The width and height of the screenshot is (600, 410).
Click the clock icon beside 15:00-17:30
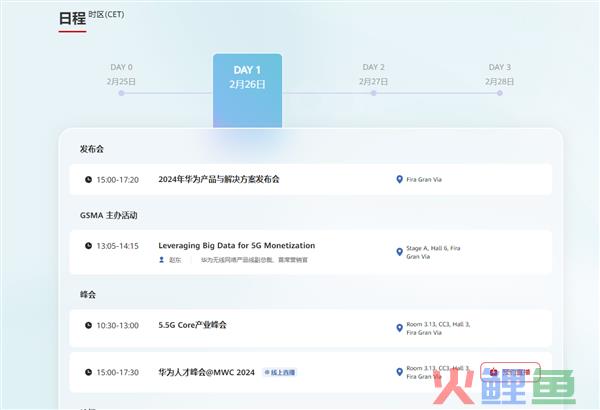coord(88,372)
